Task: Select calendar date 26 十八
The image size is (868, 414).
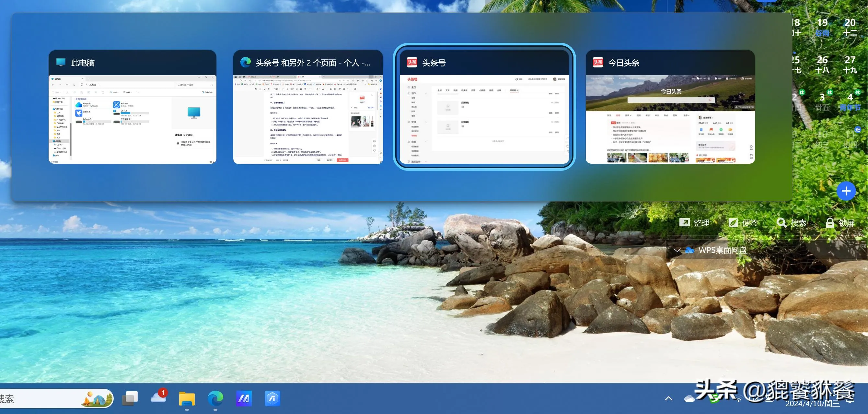Action: click(x=822, y=65)
